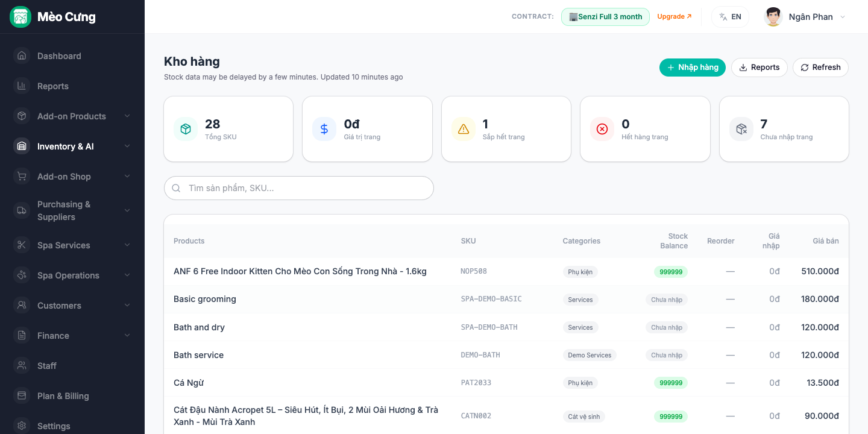868x434 pixels.
Task: Click the 13.500đ price cell
Action: coord(823,383)
